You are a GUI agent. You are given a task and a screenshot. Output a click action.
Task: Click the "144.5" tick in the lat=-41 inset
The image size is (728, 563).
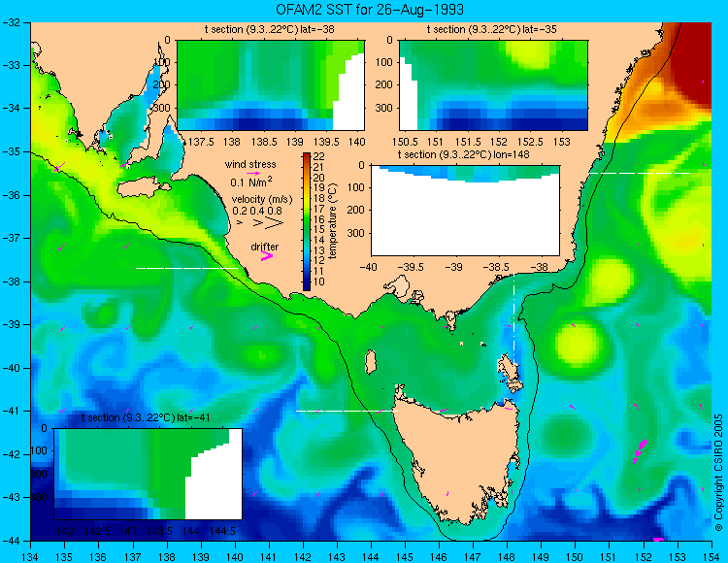coord(222,531)
